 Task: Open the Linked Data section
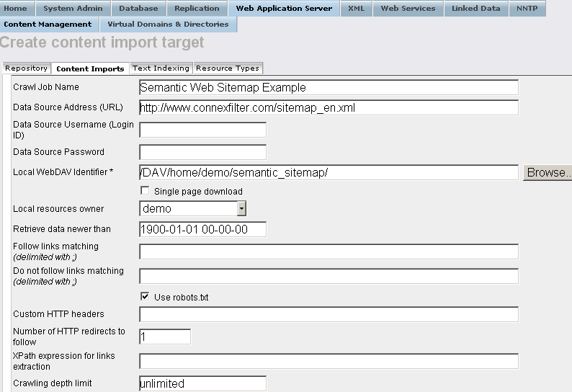coord(475,9)
